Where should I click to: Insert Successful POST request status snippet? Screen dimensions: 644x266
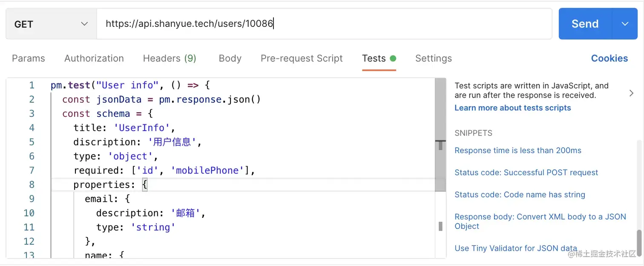526,173
